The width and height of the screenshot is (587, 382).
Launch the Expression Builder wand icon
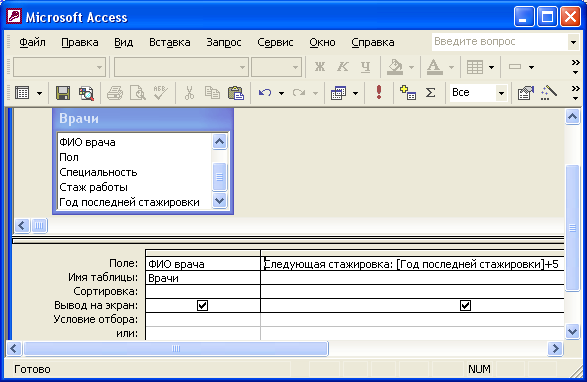tap(549, 93)
